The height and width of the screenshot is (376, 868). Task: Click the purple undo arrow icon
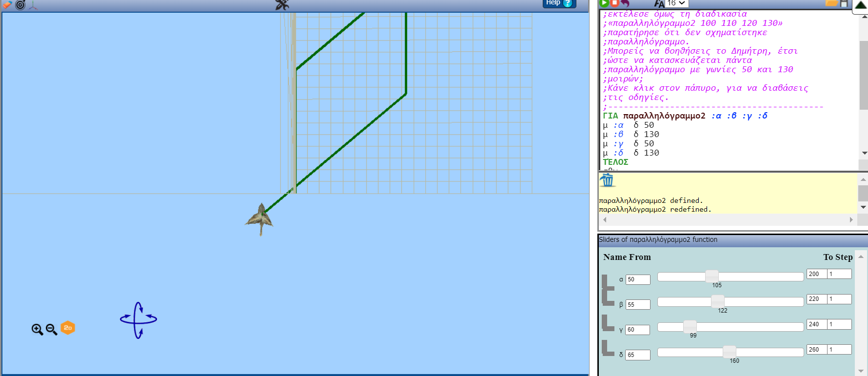click(x=625, y=3)
